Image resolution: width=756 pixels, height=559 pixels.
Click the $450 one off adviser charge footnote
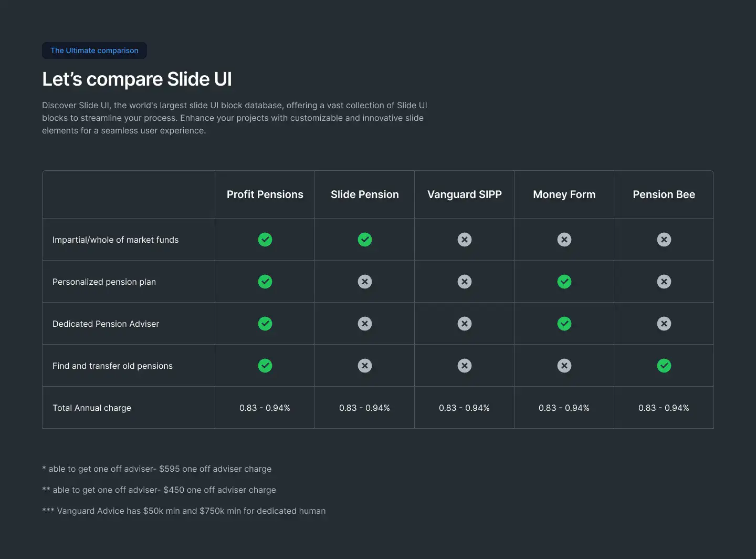click(x=159, y=490)
